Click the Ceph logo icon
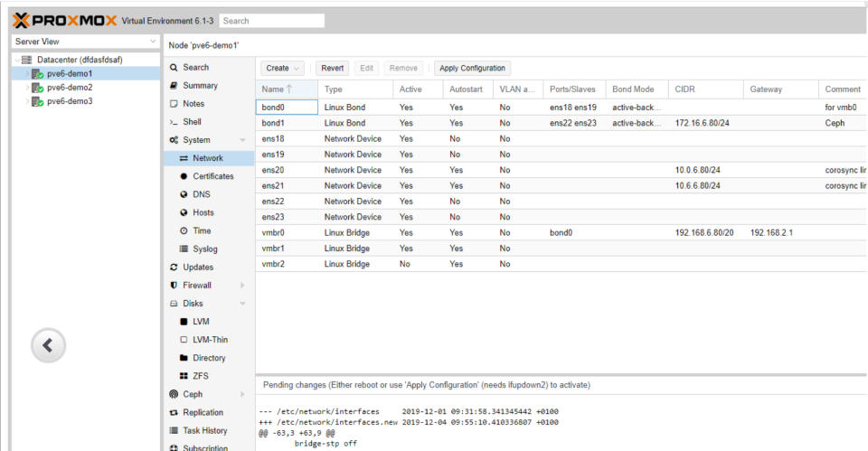This screenshot has height=451, width=868. pyautogui.click(x=174, y=395)
